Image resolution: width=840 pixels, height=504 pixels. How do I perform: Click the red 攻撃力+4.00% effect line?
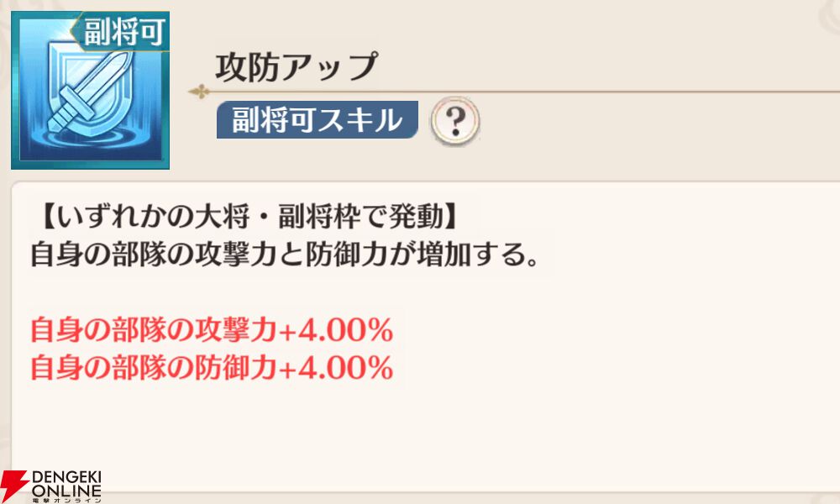211,331
